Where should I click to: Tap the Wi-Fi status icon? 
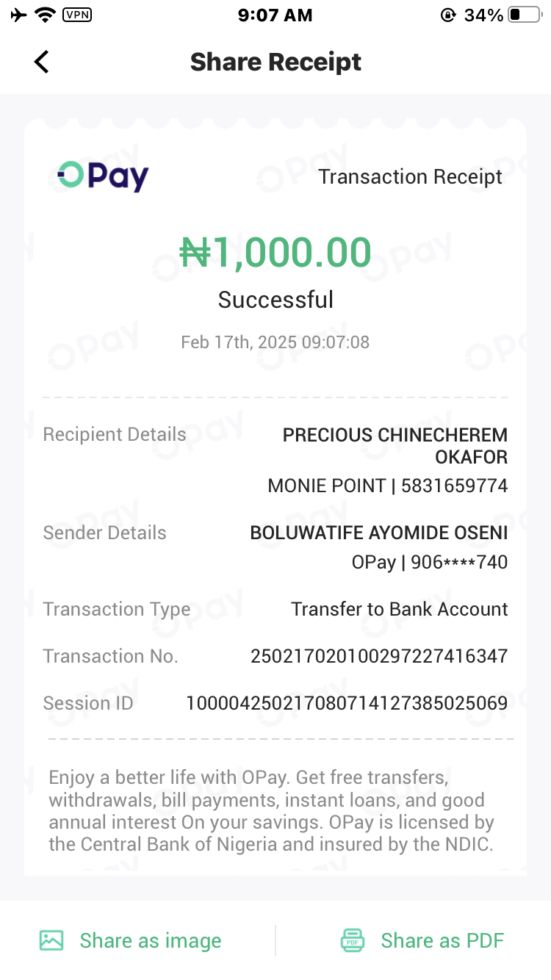46,15
